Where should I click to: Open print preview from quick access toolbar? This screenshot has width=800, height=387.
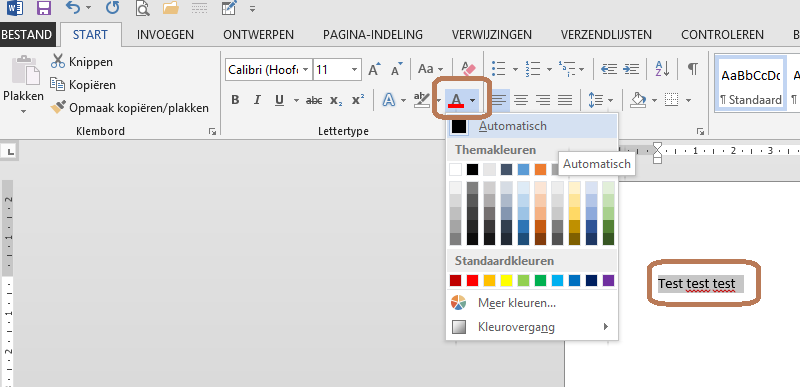click(x=142, y=8)
